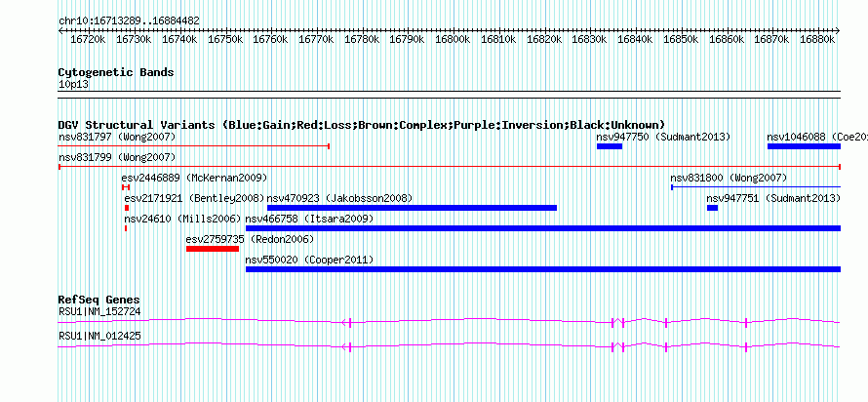The height and width of the screenshot is (402, 868).
Task: Select the nsv470923 blue gain bar
Action: 412,208
